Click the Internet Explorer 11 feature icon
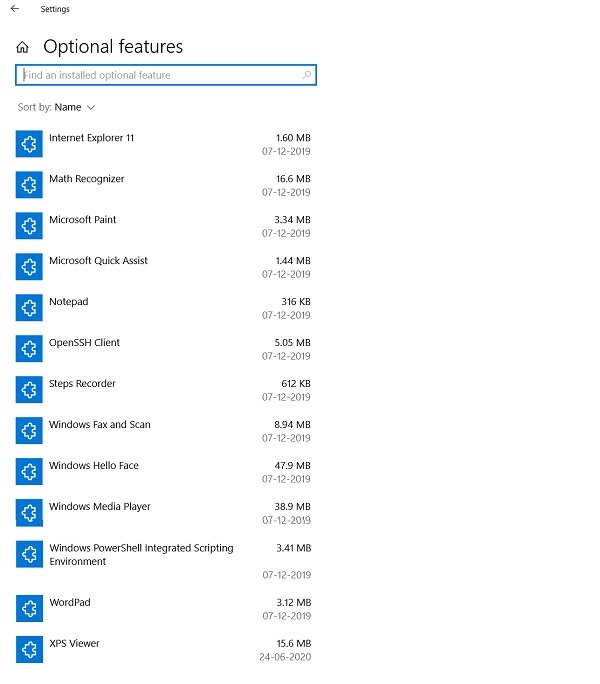The image size is (600, 684). [29, 144]
